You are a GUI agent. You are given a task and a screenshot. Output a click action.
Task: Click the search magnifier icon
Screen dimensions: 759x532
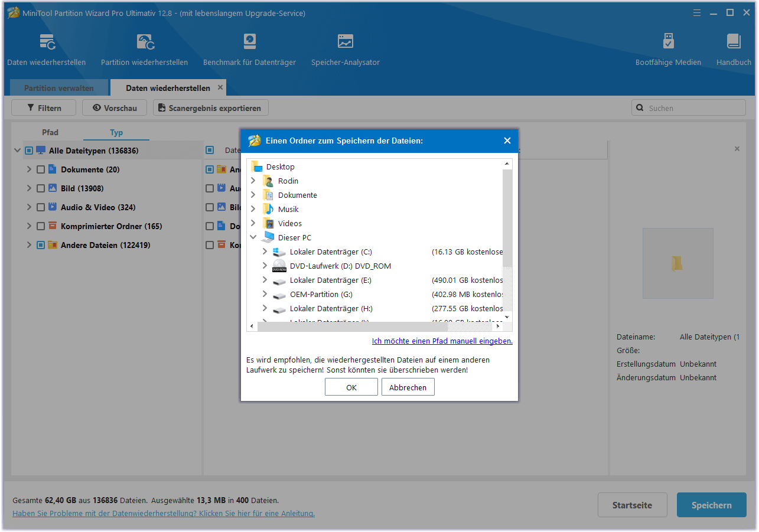pyautogui.click(x=640, y=108)
